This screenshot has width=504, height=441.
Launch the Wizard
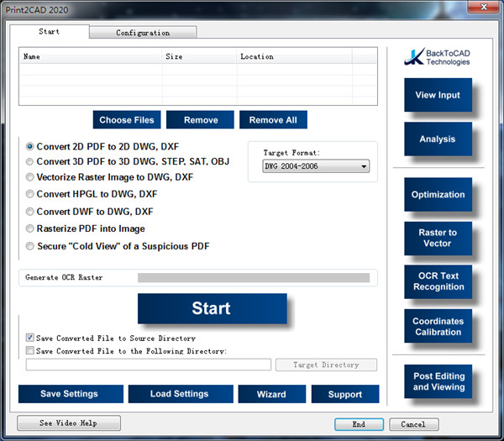click(272, 394)
